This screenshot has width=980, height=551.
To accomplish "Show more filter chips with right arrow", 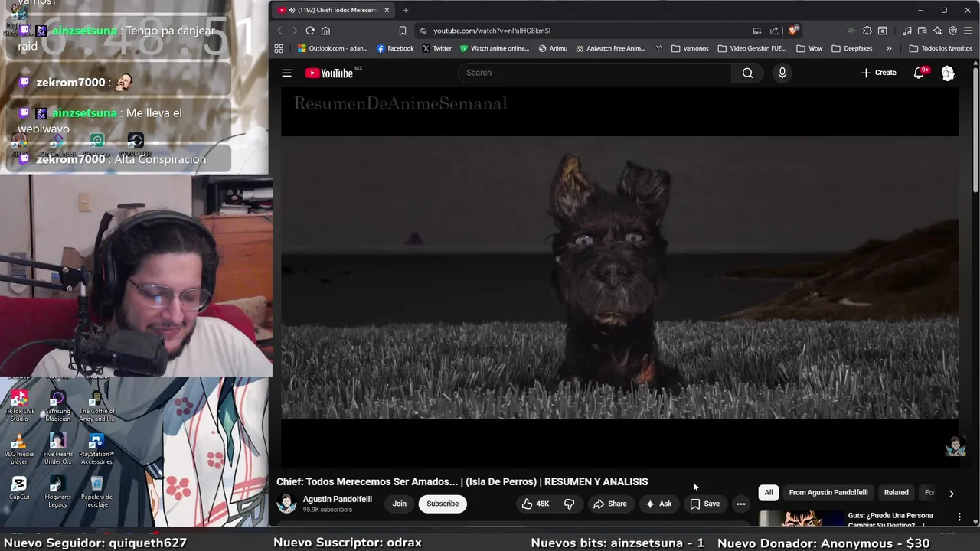I will point(951,494).
